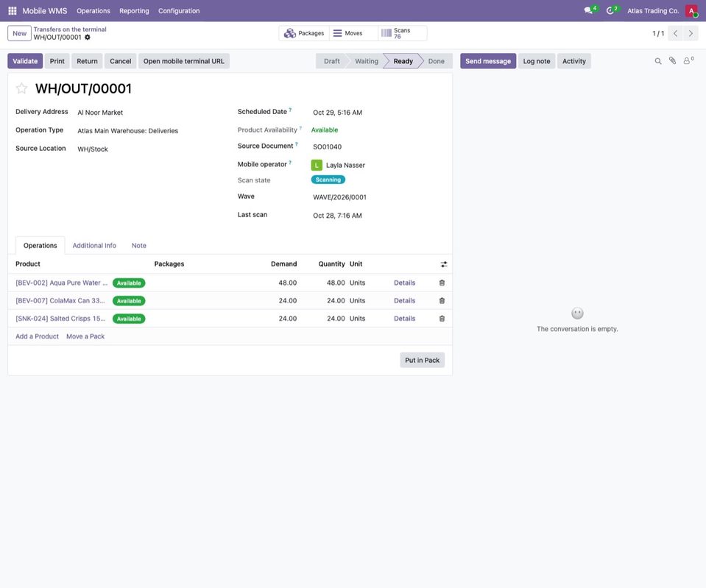Screen dimensions: 706x588
Task: Click the Scanning scan state badge
Action: 328,180
